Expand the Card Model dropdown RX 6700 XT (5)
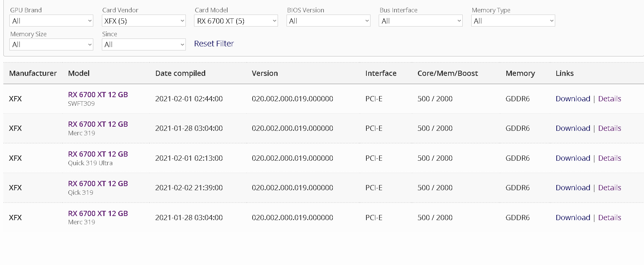The height and width of the screenshot is (265, 644). click(x=236, y=21)
